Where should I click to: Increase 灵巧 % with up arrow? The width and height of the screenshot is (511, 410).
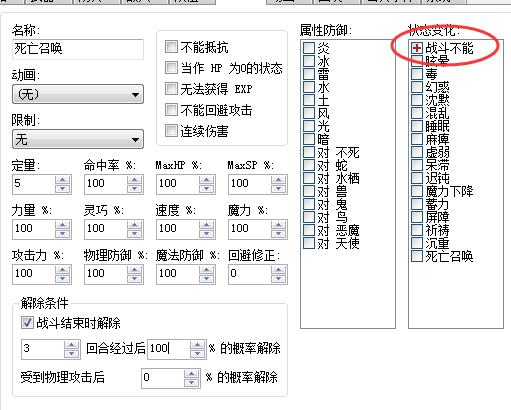click(135, 225)
